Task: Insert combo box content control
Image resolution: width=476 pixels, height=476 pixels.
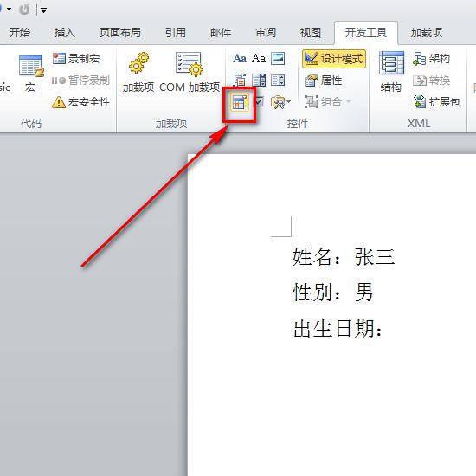Action: pos(259,80)
